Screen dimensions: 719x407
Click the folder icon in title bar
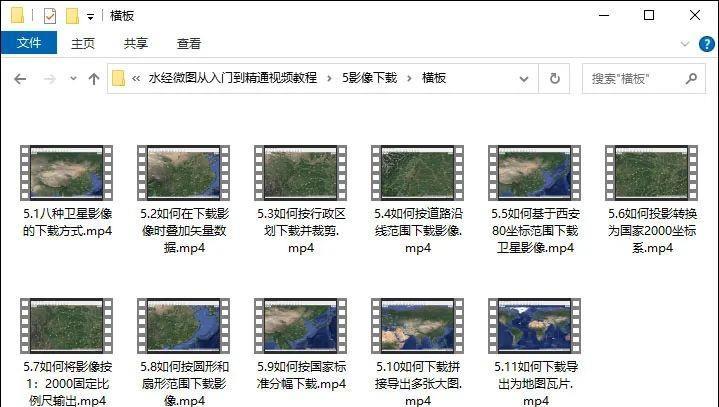coord(17,16)
